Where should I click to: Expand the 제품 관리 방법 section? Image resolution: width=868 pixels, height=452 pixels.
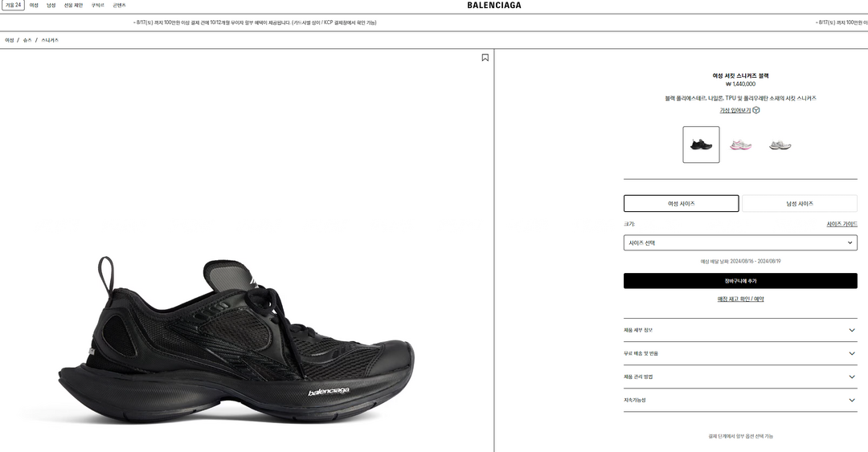pyautogui.click(x=740, y=377)
